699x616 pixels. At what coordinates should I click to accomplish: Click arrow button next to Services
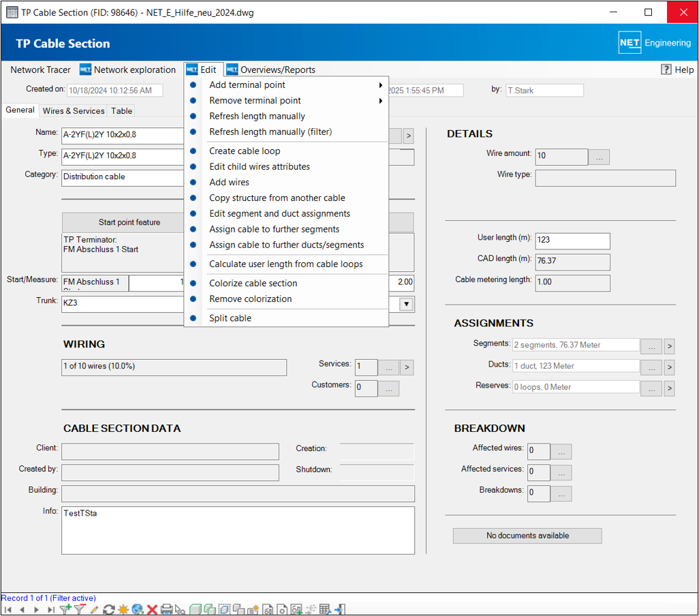tap(407, 367)
